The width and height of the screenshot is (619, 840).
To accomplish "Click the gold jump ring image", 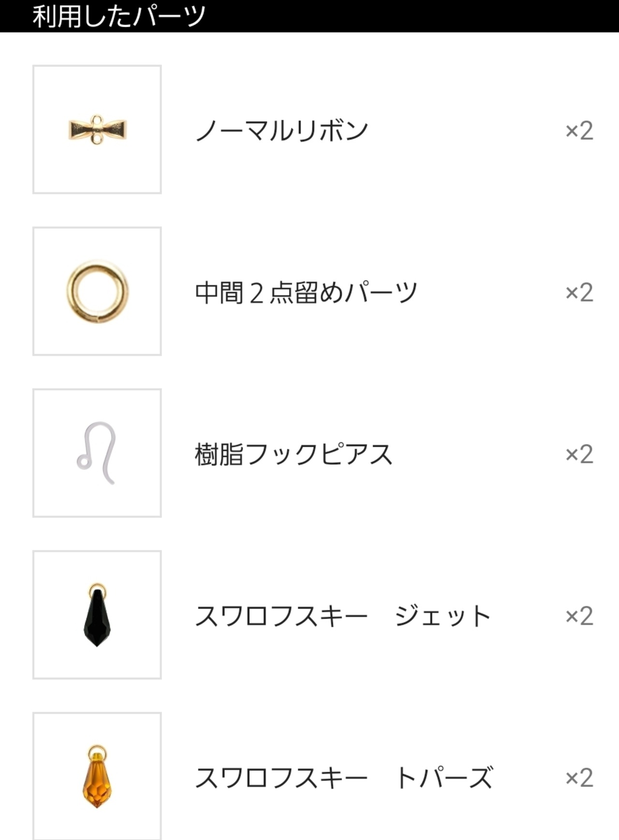I will coord(97,292).
